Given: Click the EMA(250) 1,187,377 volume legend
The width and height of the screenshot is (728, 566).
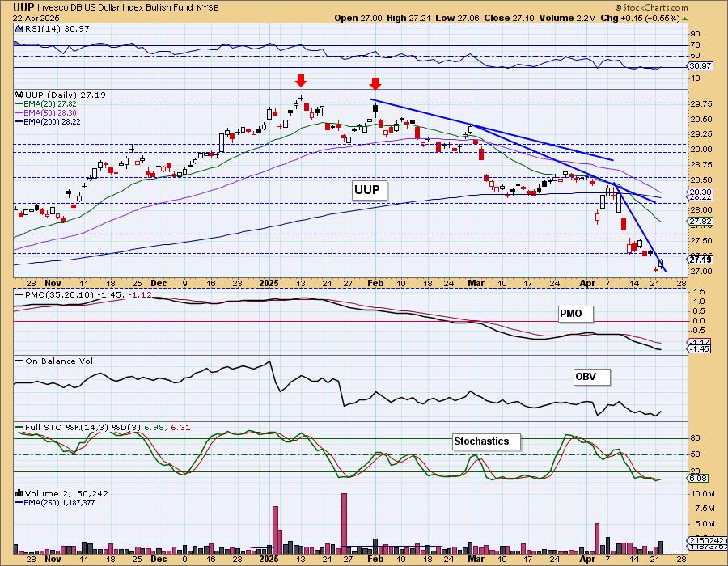Looking at the screenshot, I should 55,502.
